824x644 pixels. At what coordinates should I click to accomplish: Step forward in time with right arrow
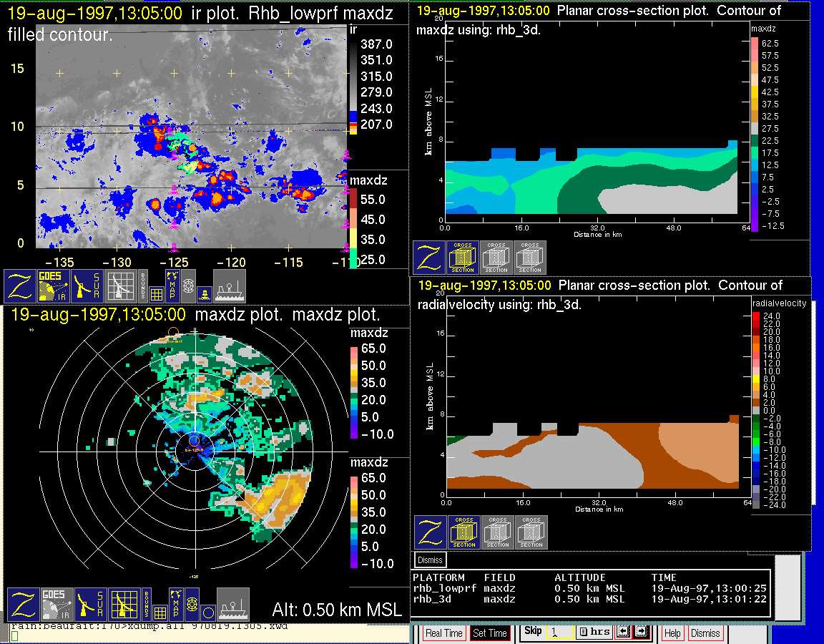click(x=640, y=633)
